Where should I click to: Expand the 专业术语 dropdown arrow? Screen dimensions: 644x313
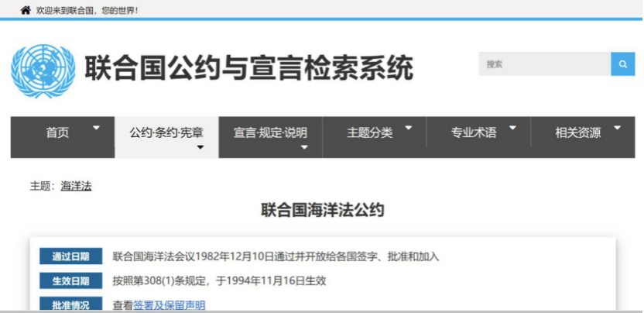click(x=512, y=128)
